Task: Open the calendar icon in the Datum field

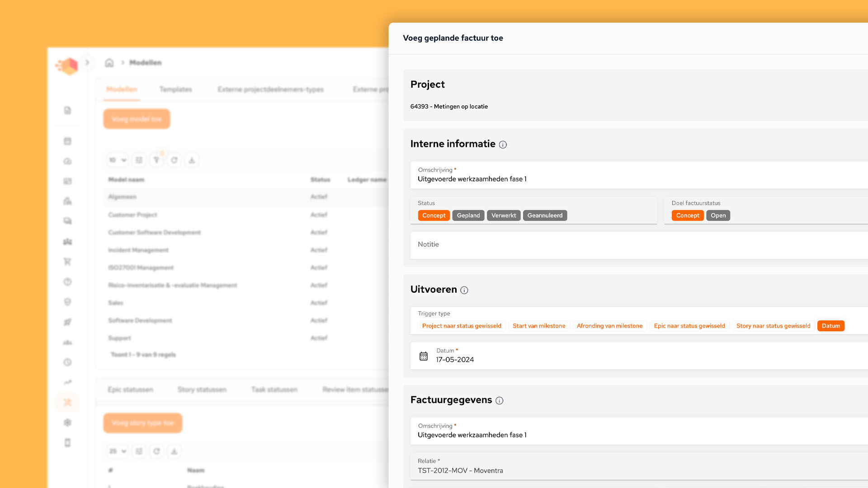Action: point(423,356)
